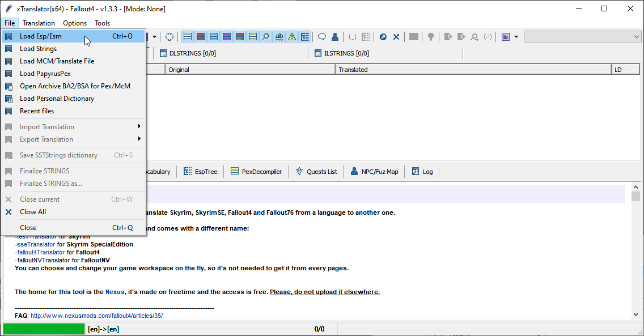Click Load Strings entry icon
The image size is (644, 336).
click(9, 49)
